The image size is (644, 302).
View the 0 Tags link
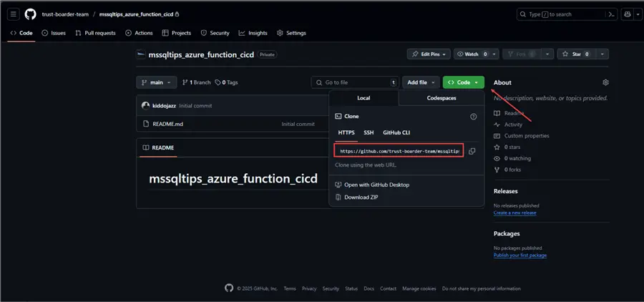coord(226,82)
